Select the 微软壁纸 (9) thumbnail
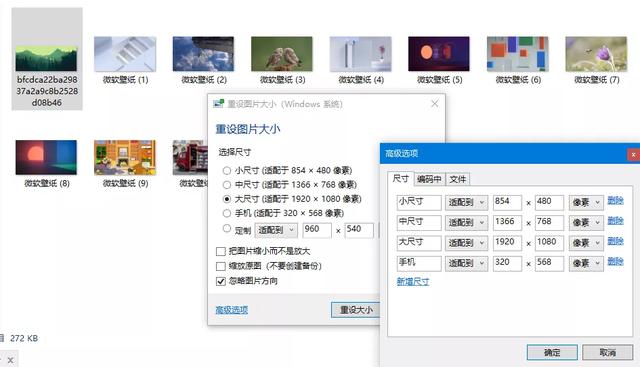This screenshot has height=367, width=640. tap(125, 157)
